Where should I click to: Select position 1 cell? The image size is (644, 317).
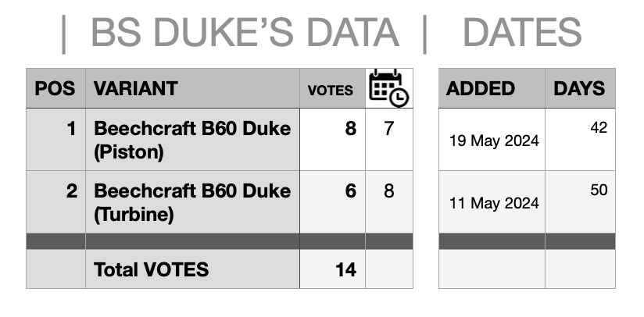click(x=55, y=140)
